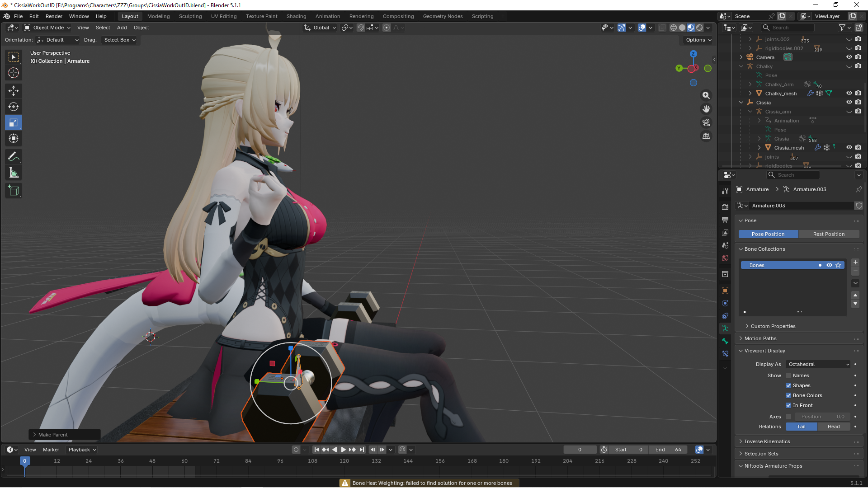The height and width of the screenshot is (488, 868).
Task: Open the viewport Add menu
Action: (122, 28)
